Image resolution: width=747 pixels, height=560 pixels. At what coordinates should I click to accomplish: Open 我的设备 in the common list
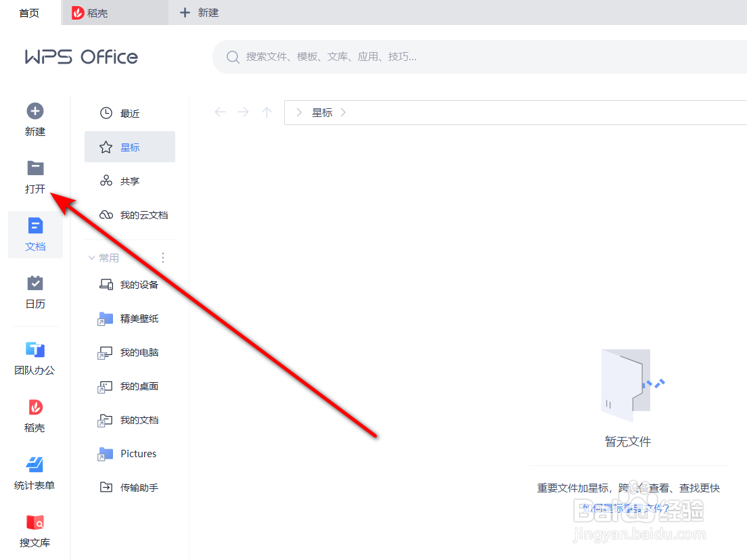(x=130, y=285)
